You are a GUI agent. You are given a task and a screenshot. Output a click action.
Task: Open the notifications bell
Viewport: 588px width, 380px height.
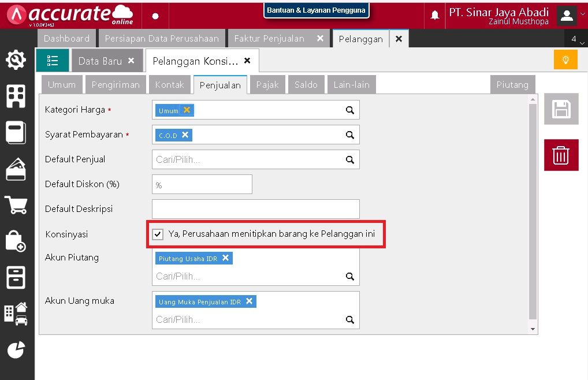tap(435, 16)
